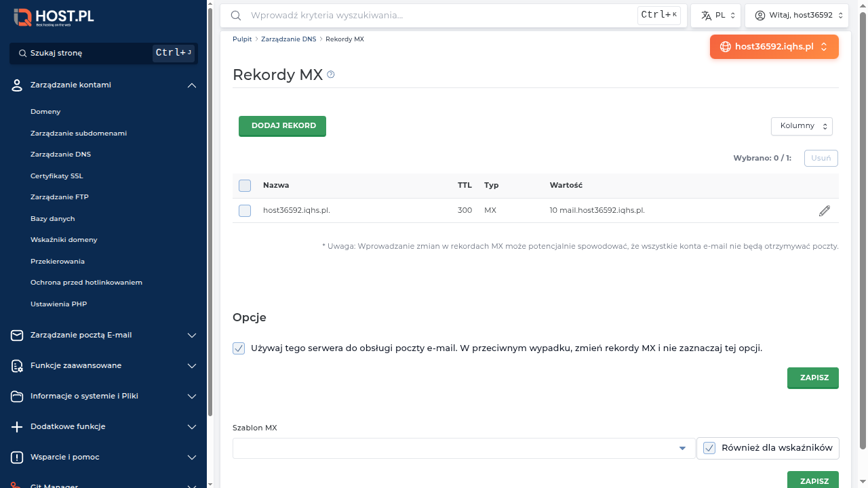Open the help icon next to Rekordy MX
The height and width of the screenshot is (488, 868).
tap(331, 75)
